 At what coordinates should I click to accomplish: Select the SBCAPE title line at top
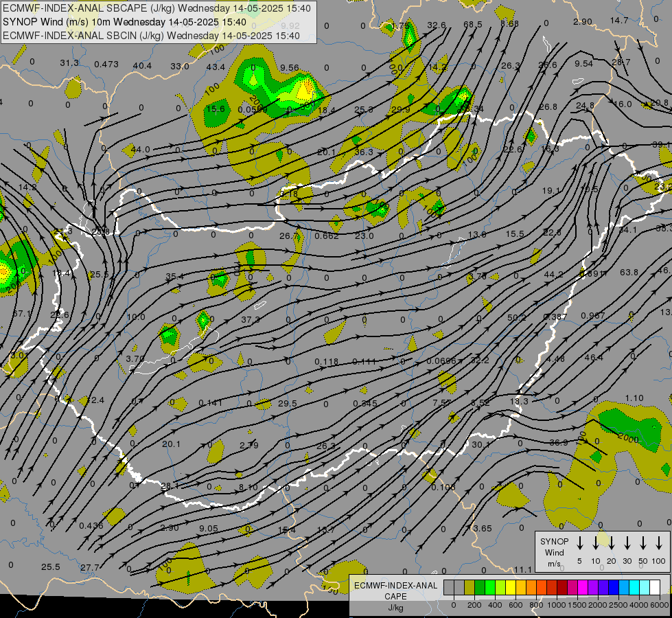[157, 8]
